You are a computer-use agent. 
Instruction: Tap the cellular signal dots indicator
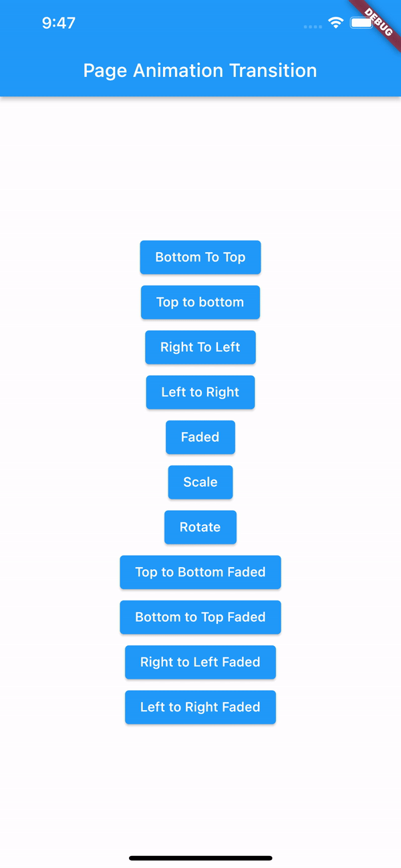pyautogui.click(x=312, y=27)
